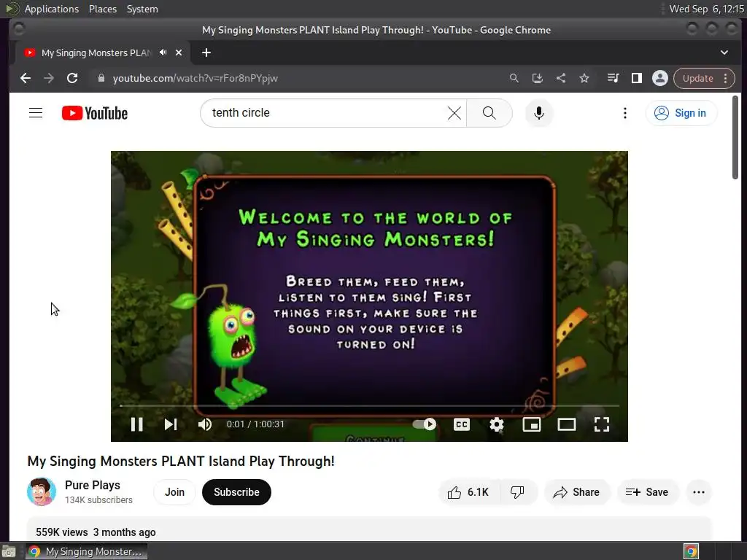Open the Applications menu
Viewport: 747px width, 560px height.
coord(52,9)
